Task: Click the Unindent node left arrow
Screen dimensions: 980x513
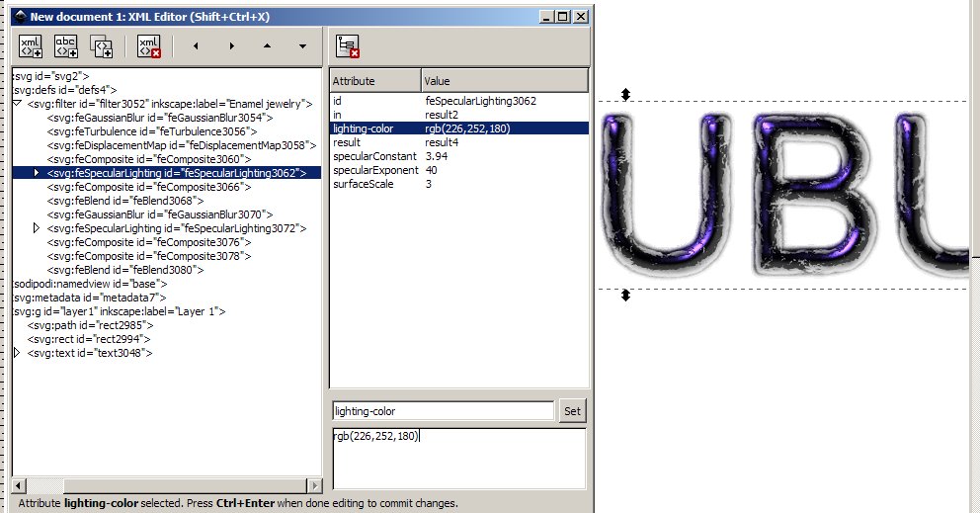Action: pyautogui.click(x=196, y=46)
